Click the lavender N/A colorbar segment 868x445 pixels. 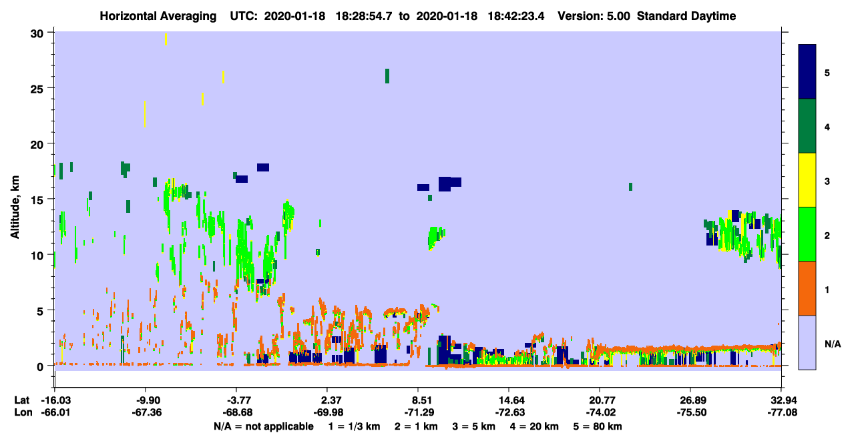pos(807,342)
